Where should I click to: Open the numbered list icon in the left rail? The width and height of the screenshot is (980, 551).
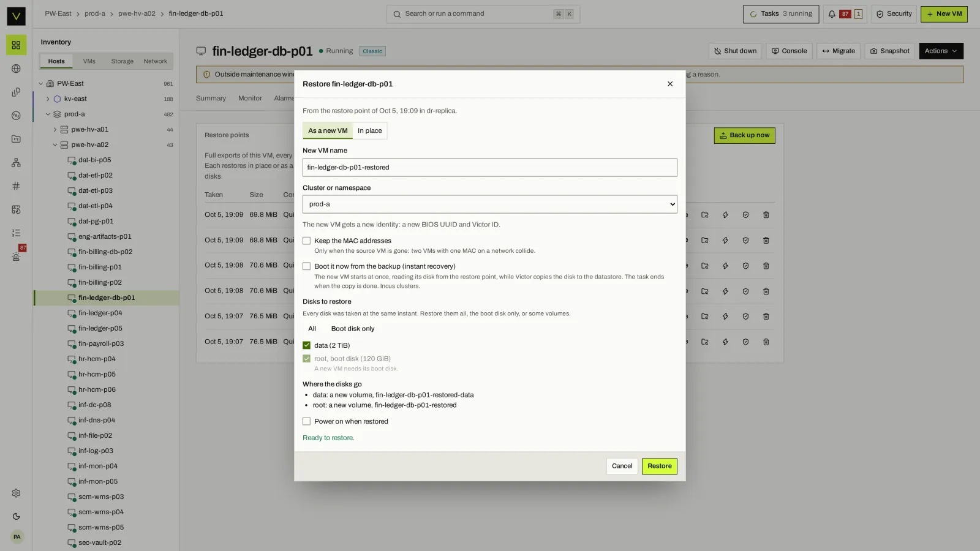point(16,233)
